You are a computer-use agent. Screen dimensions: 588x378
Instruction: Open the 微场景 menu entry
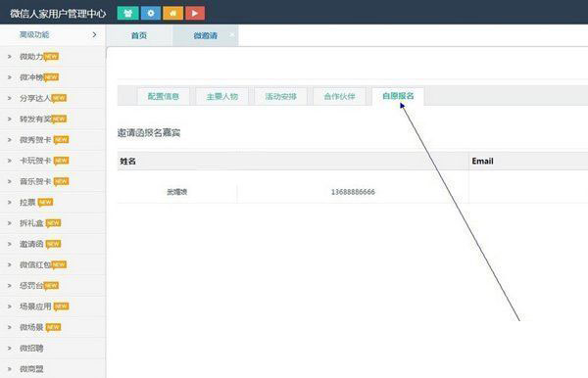point(53,327)
